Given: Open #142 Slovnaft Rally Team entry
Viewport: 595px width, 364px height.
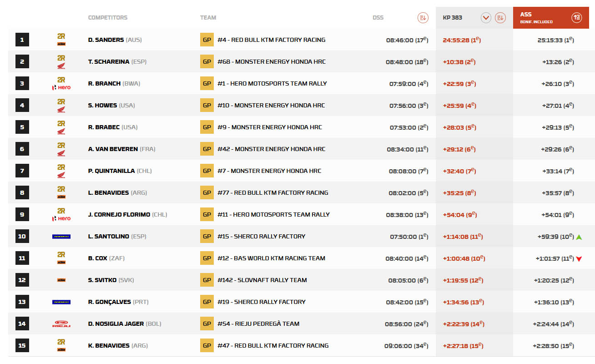Looking at the screenshot, I should pos(262,280).
